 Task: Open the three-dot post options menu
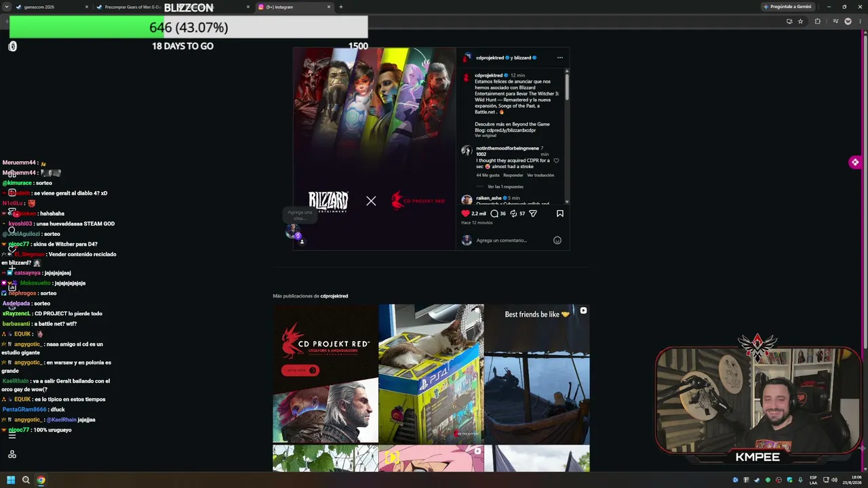559,58
